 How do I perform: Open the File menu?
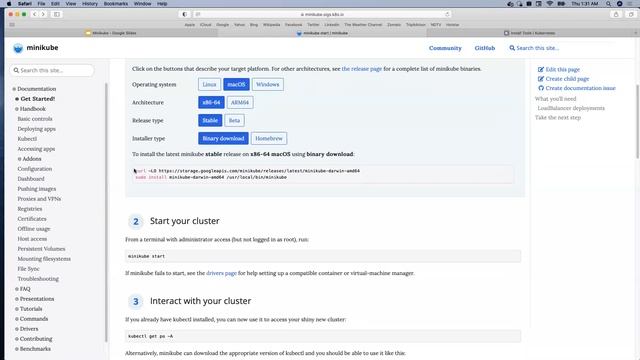tap(42, 4)
